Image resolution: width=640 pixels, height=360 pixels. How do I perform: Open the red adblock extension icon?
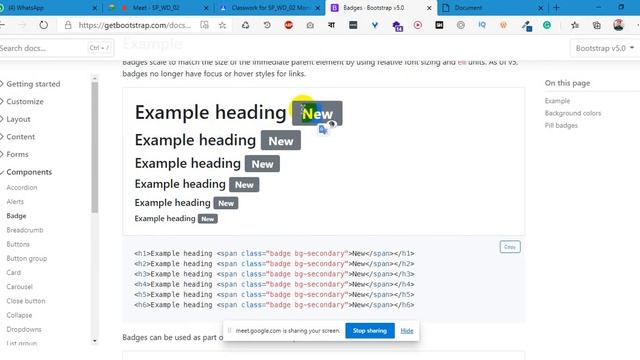[x=289, y=25]
